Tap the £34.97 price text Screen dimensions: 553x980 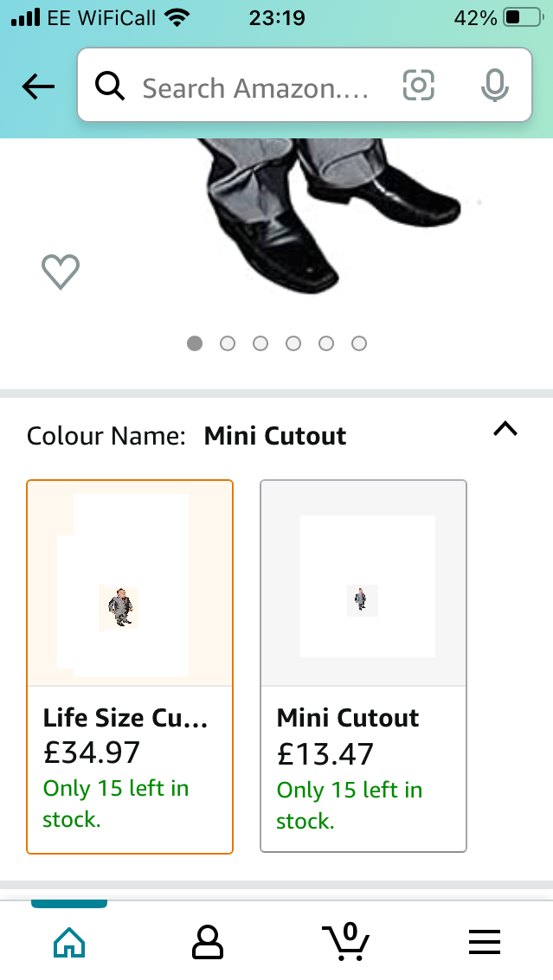pos(92,752)
